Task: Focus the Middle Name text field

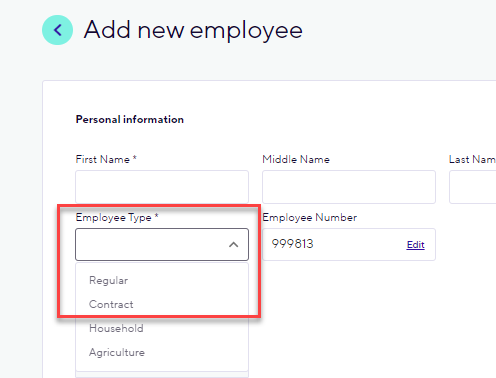Action: point(349,187)
